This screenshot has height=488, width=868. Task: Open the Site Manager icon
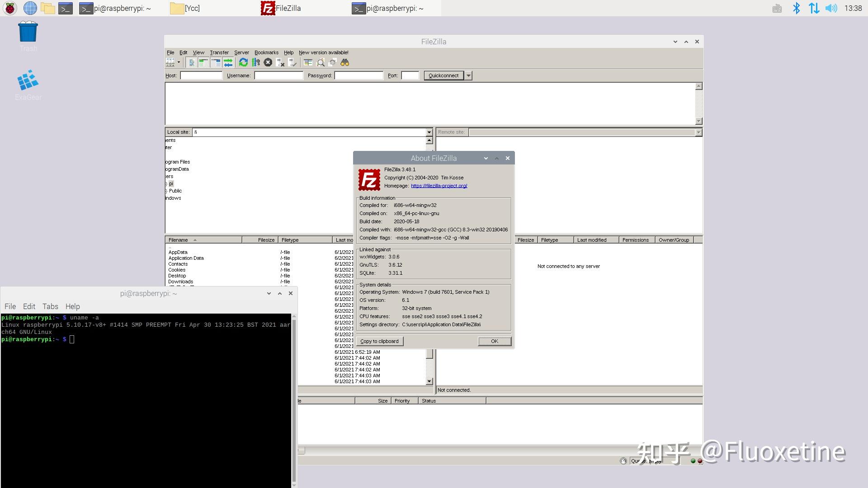pos(170,62)
